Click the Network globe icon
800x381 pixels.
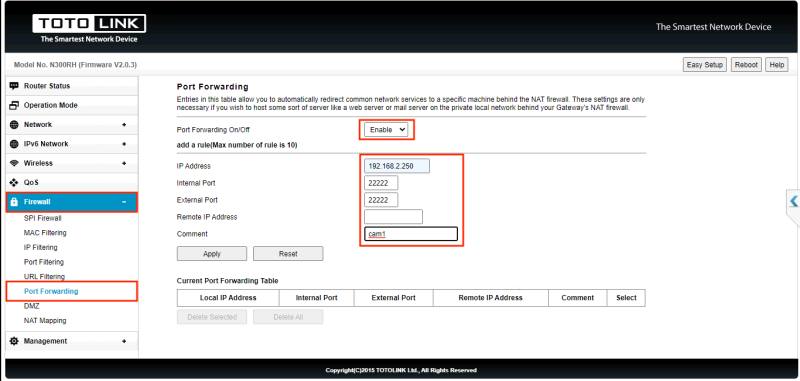click(x=14, y=124)
